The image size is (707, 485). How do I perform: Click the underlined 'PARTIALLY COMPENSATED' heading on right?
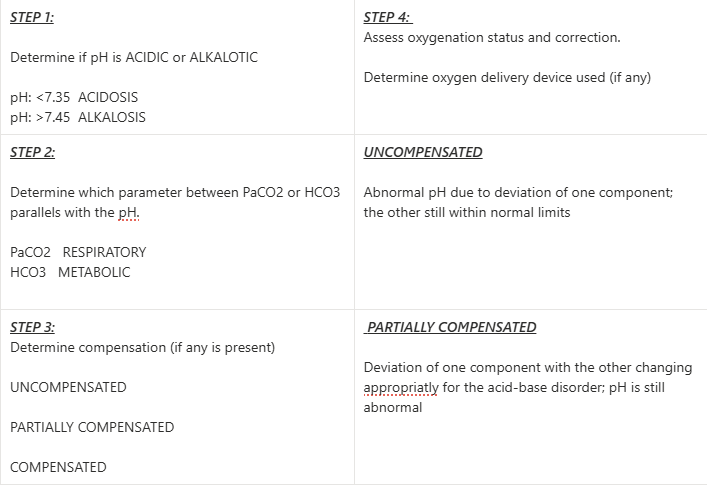pyautogui.click(x=451, y=327)
